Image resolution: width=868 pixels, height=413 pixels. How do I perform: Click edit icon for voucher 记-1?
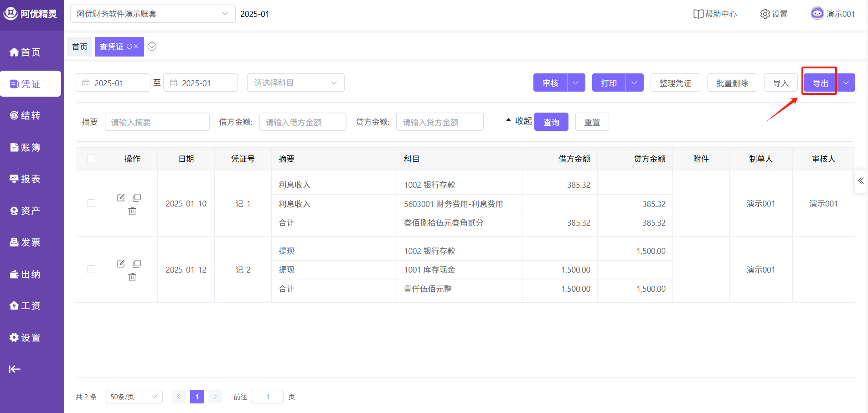click(x=121, y=198)
